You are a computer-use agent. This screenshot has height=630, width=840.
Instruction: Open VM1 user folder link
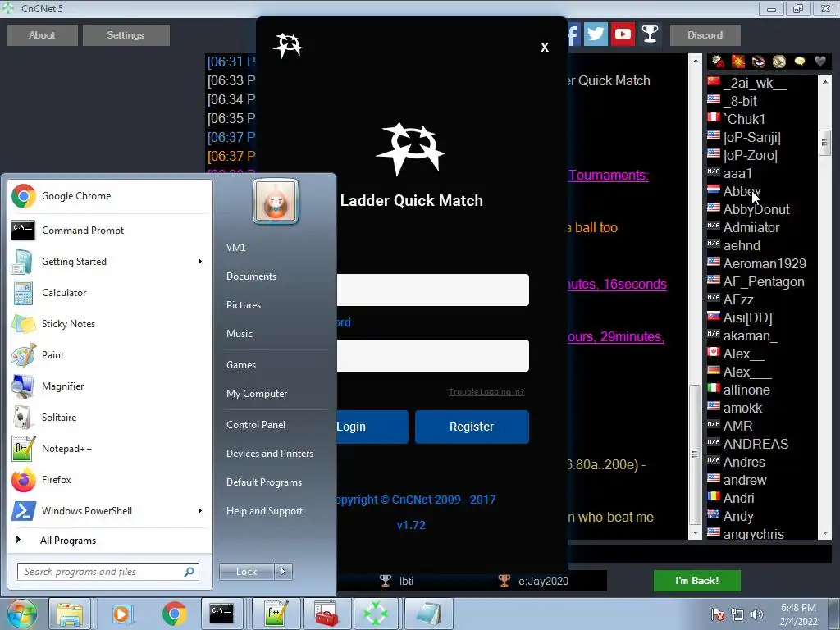tap(235, 248)
